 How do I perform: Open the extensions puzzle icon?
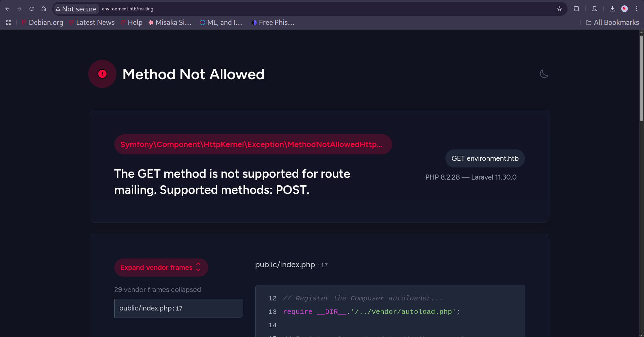(x=577, y=9)
